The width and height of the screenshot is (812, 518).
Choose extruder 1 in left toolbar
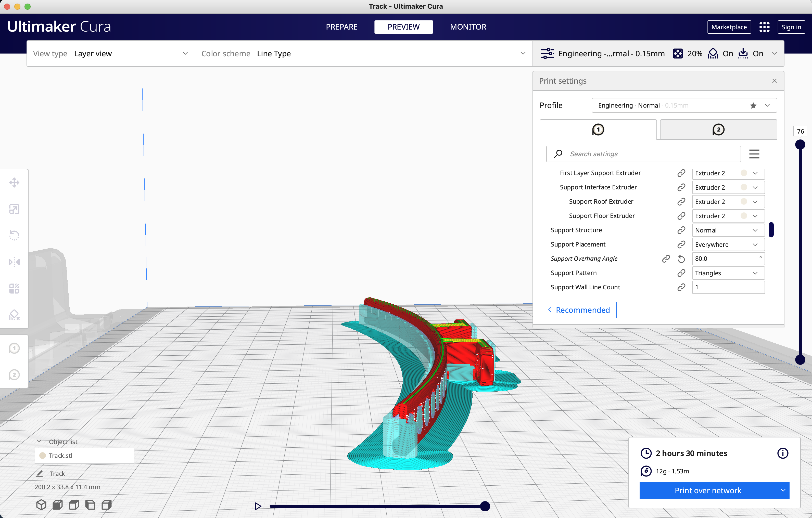click(14, 348)
